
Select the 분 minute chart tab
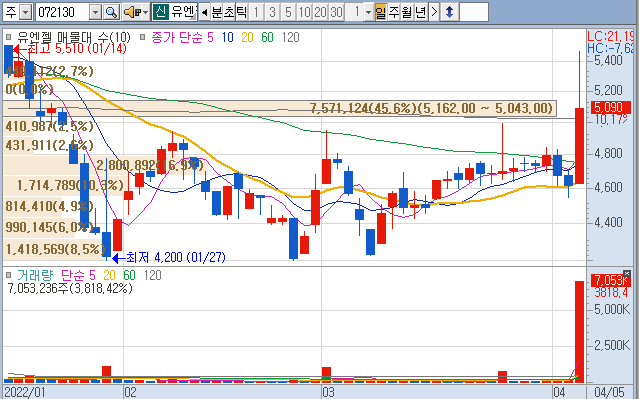point(217,12)
